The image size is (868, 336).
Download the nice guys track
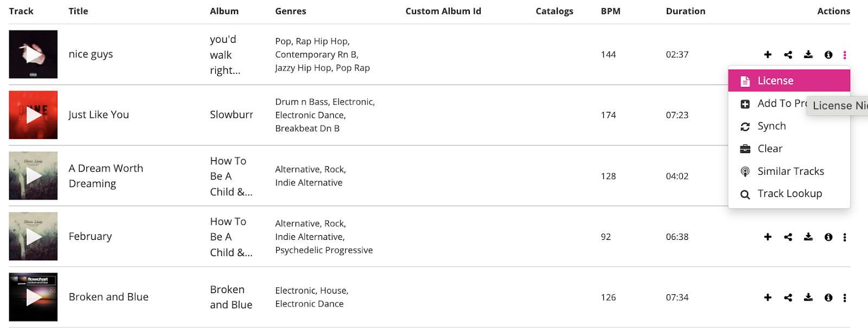pyautogui.click(x=808, y=54)
